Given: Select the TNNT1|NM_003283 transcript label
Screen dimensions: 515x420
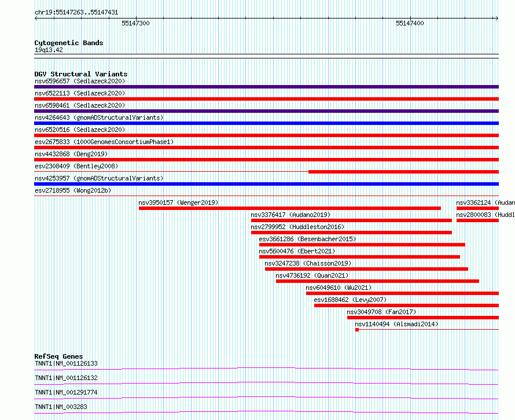Looking at the screenshot, I should coord(61,407).
